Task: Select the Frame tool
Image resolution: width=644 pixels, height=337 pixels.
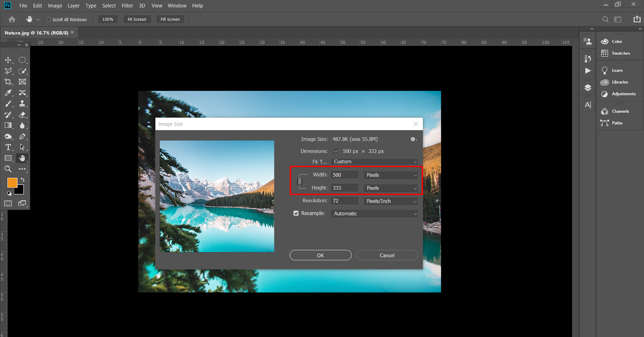Action: [x=22, y=82]
